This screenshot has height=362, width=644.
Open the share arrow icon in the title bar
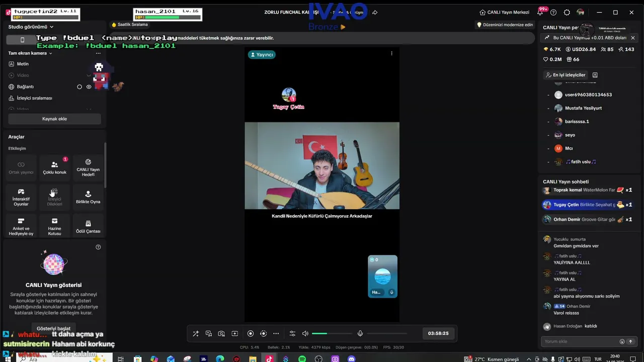click(x=375, y=12)
